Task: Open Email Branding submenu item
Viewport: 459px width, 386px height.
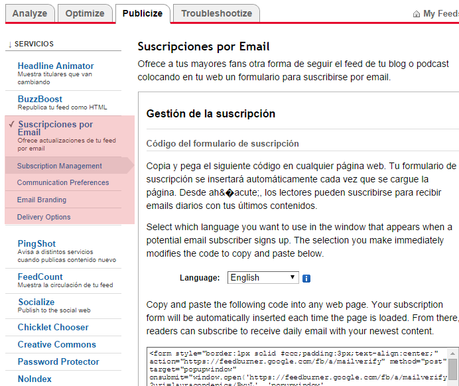Action: click(x=42, y=200)
